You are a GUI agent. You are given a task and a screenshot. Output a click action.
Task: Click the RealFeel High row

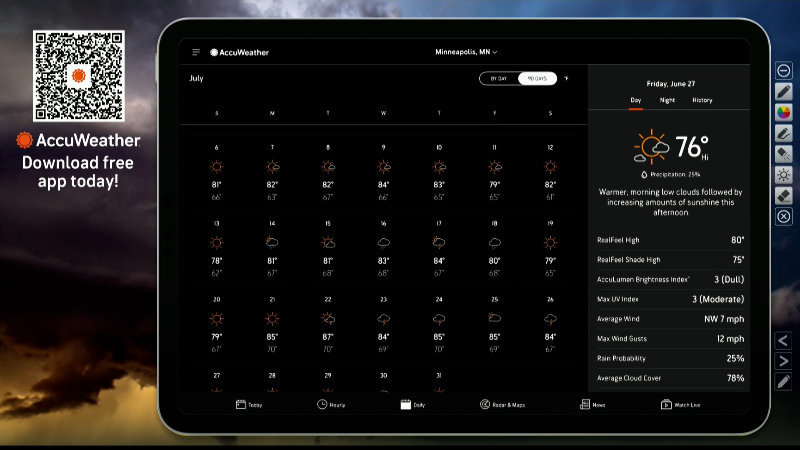click(670, 240)
